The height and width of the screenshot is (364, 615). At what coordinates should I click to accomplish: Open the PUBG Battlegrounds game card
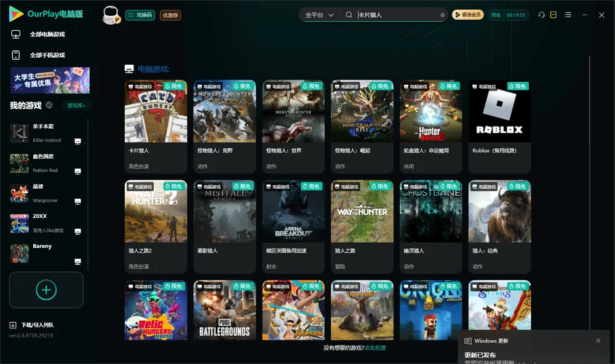224,310
